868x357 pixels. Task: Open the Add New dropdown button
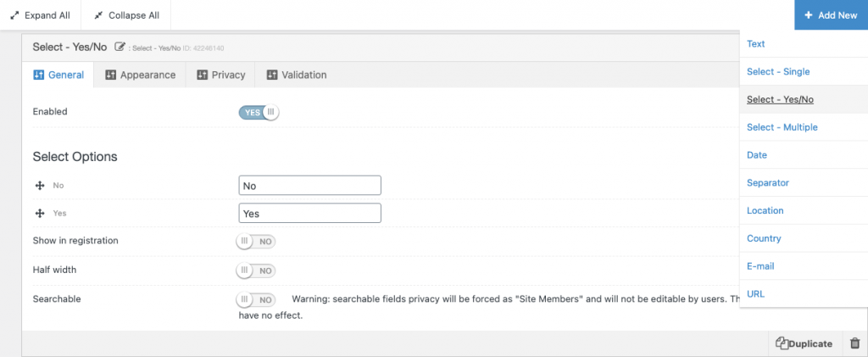pyautogui.click(x=831, y=15)
